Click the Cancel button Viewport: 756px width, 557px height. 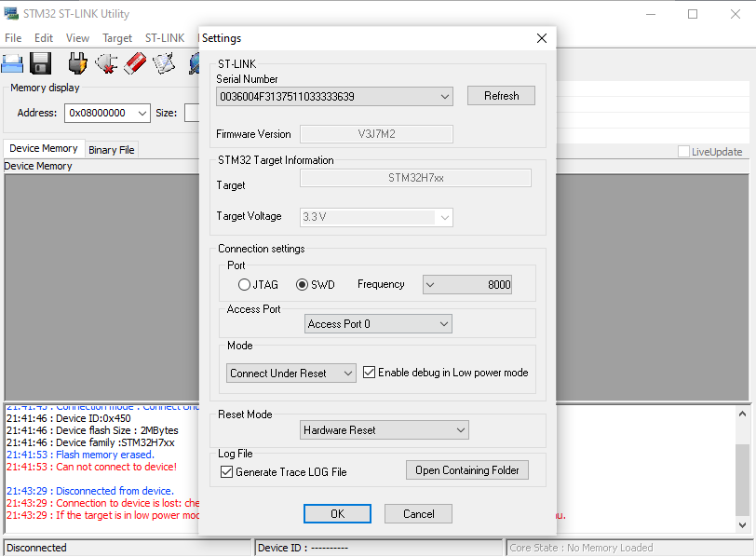(x=418, y=513)
